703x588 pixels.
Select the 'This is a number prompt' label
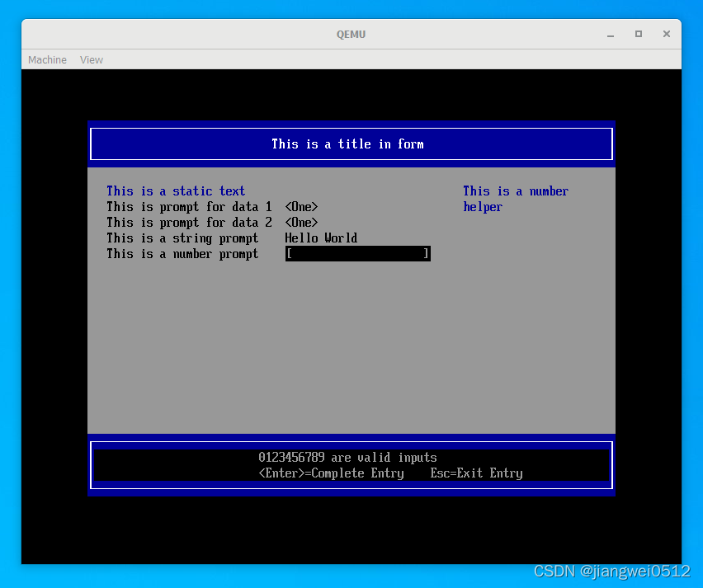(182, 254)
